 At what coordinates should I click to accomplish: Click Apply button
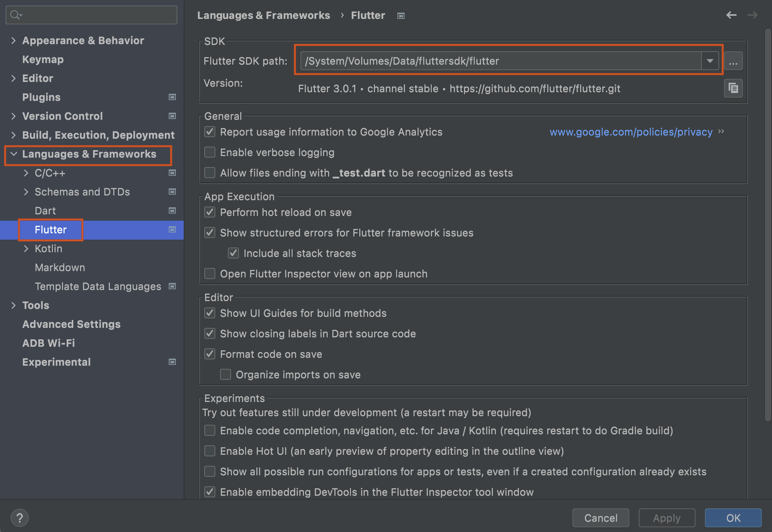pos(667,518)
